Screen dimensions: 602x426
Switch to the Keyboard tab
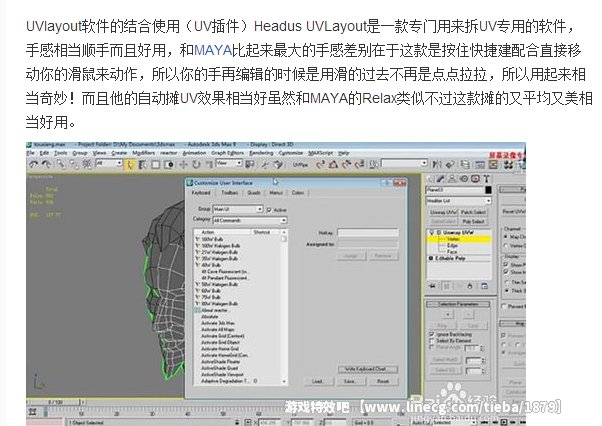click(200, 193)
